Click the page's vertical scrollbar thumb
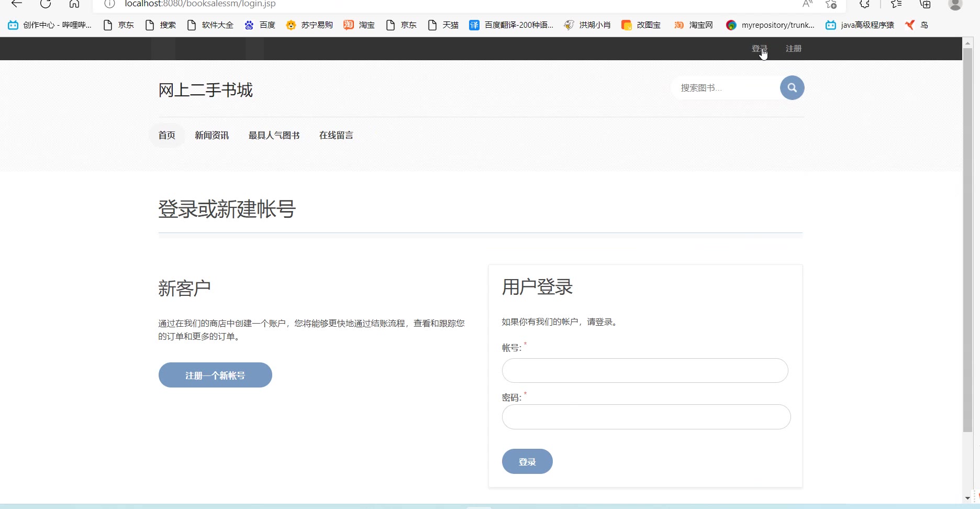This screenshot has width=980, height=509. click(967, 241)
